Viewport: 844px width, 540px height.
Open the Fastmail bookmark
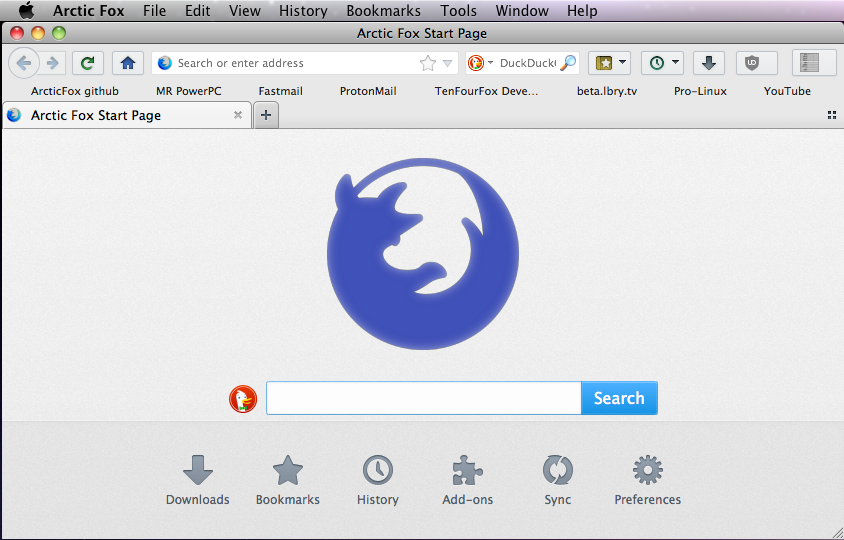pos(280,91)
